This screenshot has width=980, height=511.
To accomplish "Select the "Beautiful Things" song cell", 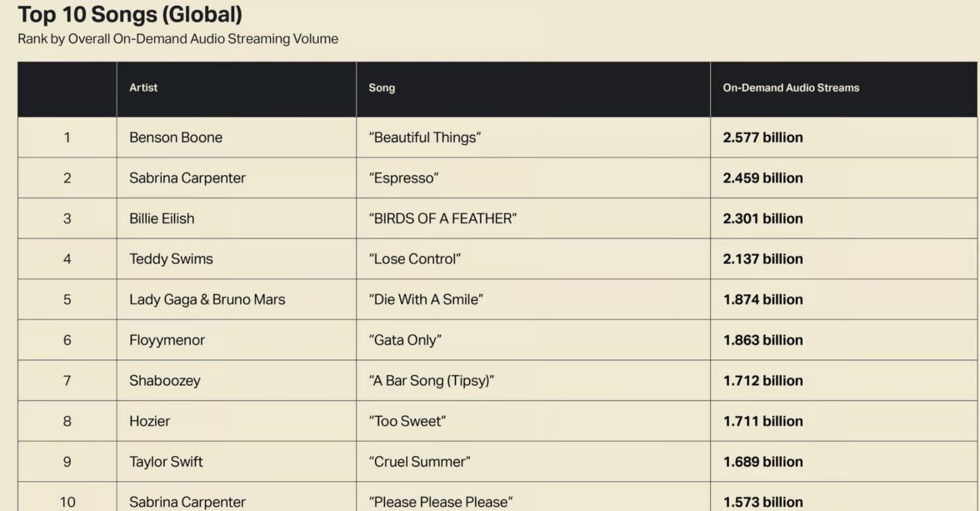I will pos(425,138).
